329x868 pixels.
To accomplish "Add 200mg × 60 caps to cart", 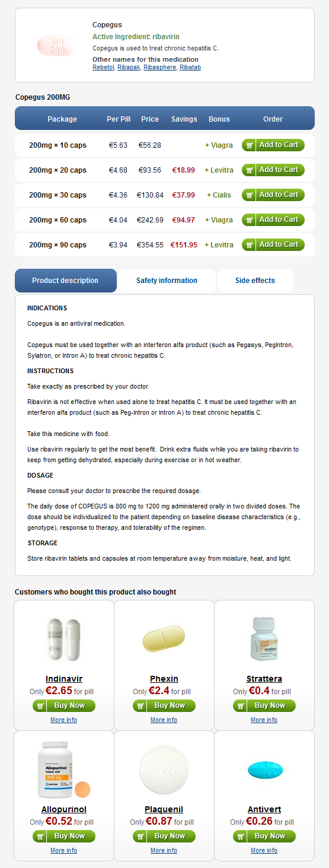I will pyautogui.click(x=273, y=220).
